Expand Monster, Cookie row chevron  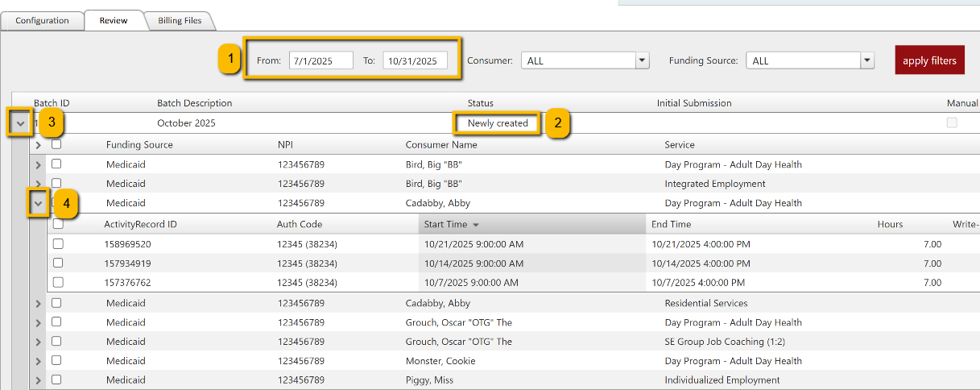[x=38, y=361]
